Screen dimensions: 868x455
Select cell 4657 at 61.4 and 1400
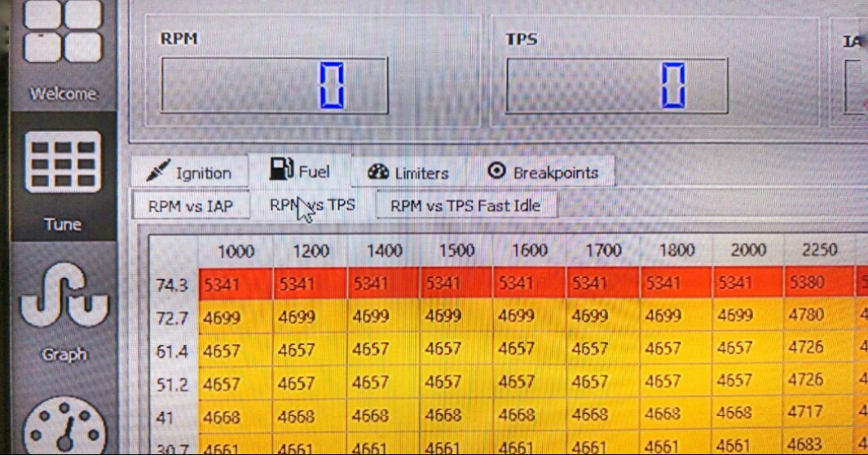click(384, 349)
